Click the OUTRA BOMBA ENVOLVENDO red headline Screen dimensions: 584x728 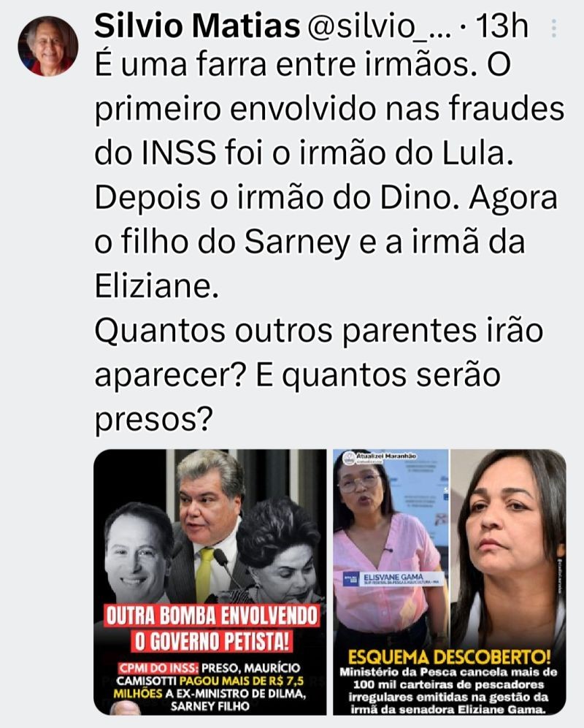pyautogui.click(x=212, y=616)
